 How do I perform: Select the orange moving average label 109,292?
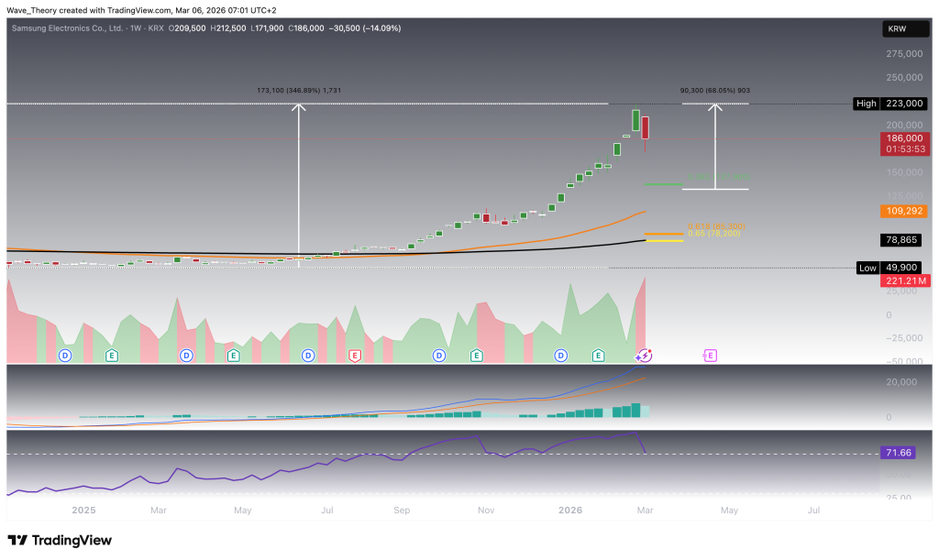click(905, 211)
